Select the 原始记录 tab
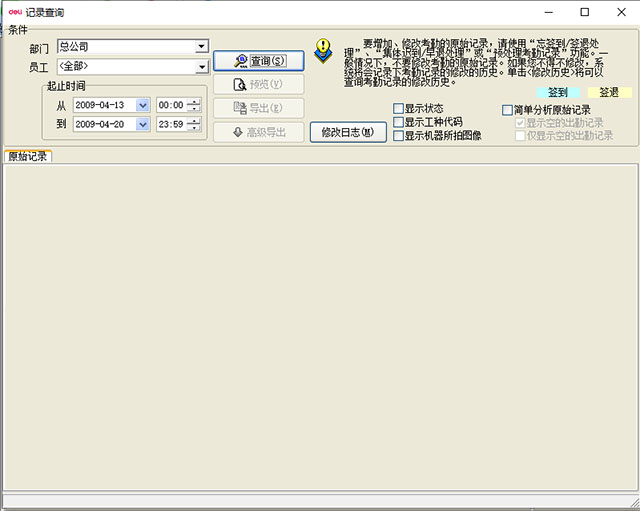 coord(28,156)
